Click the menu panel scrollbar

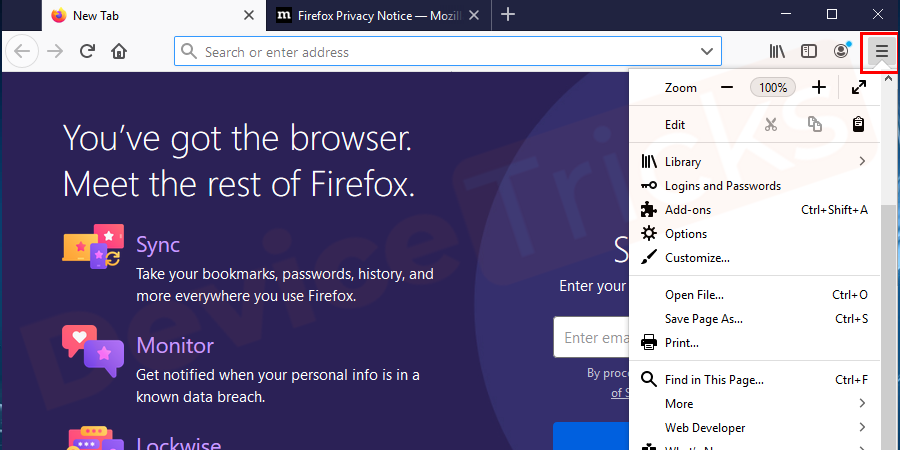click(x=889, y=328)
